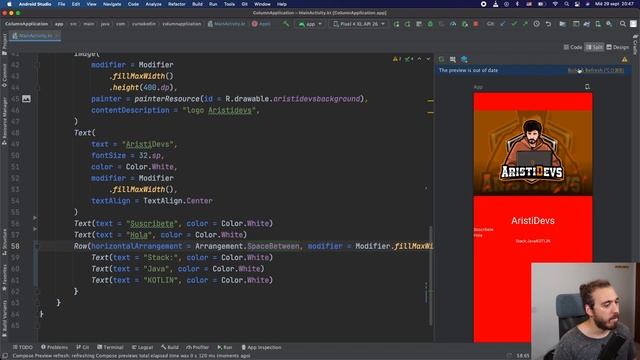640x360 pixels.
Task: Open Git history clock icon
Action: pyautogui.click(x=537, y=24)
